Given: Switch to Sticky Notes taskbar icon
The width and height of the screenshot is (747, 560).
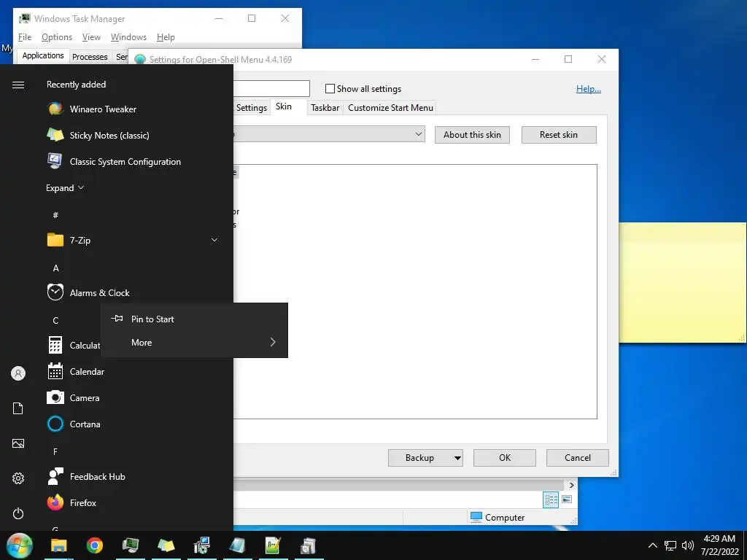Looking at the screenshot, I should (166, 545).
